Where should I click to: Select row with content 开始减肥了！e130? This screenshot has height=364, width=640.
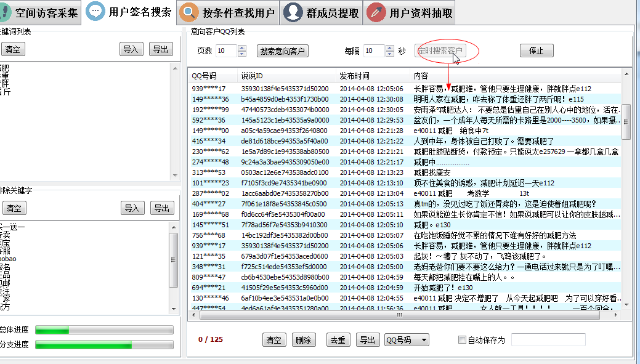click(x=406, y=288)
